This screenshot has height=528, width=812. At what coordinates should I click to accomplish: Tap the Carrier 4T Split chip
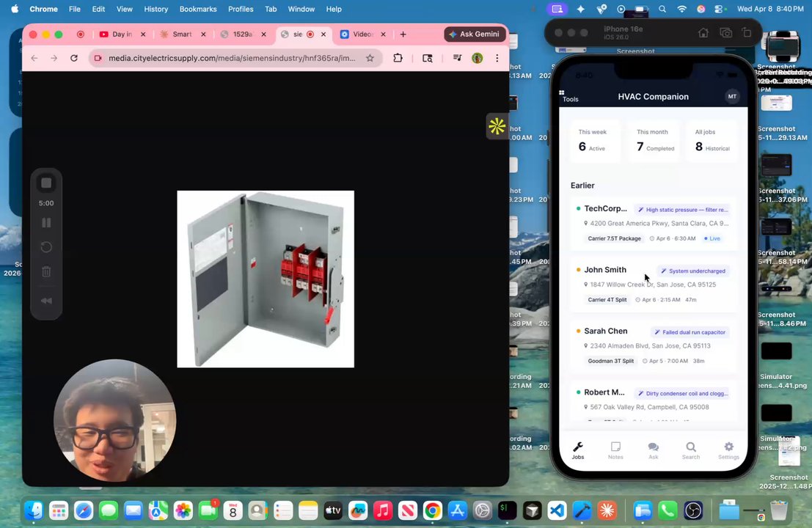pos(607,300)
